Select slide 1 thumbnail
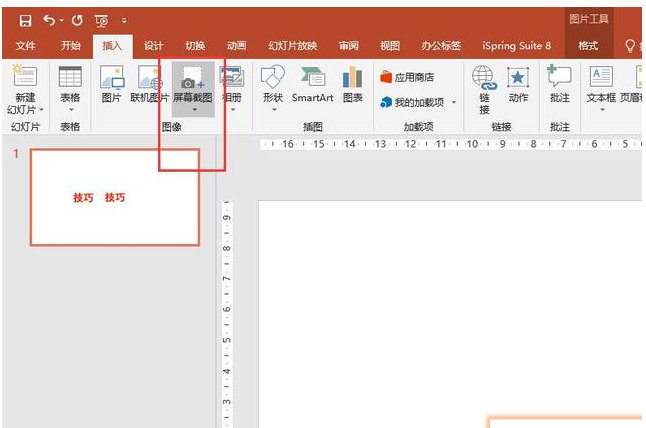Screen dimensions: 646x428 (x=115, y=197)
